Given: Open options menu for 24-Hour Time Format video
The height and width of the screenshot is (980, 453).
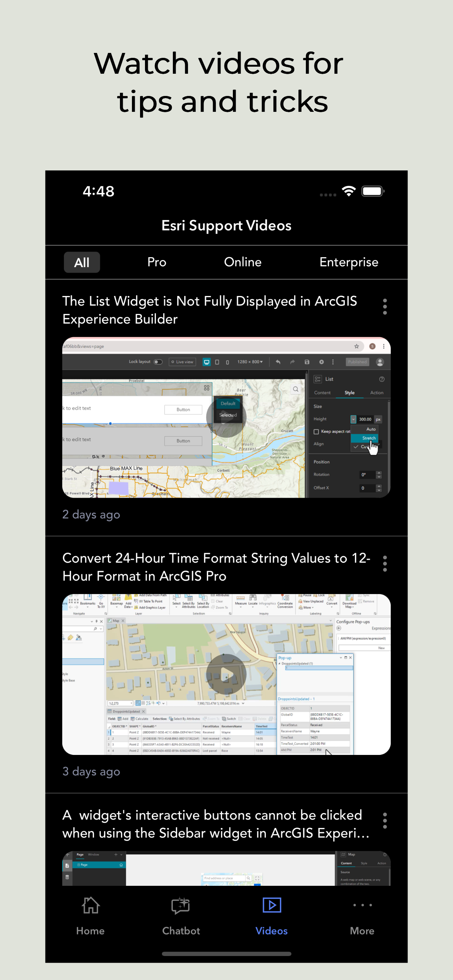Looking at the screenshot, I should (x=385, y=563).
